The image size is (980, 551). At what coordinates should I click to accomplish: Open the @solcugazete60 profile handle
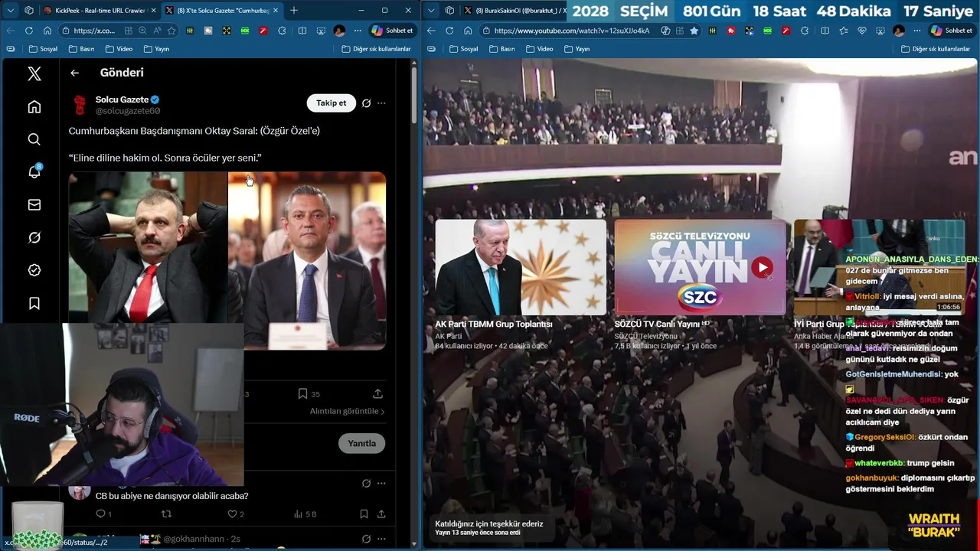click(x=128, y=111)
